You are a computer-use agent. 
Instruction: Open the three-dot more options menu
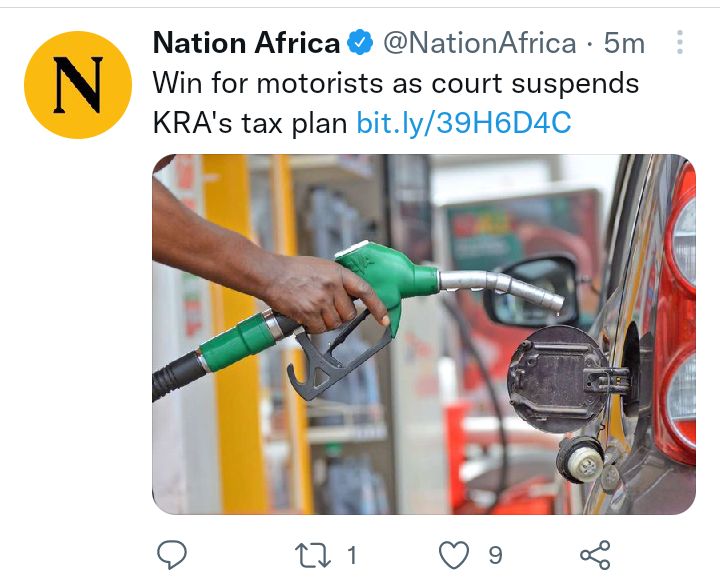point(680,42)
